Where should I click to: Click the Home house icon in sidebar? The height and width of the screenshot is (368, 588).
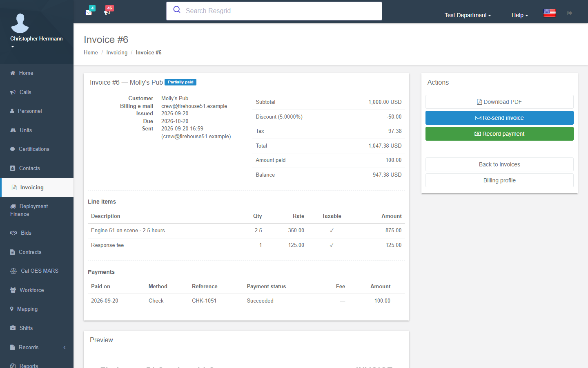(13, 73)
